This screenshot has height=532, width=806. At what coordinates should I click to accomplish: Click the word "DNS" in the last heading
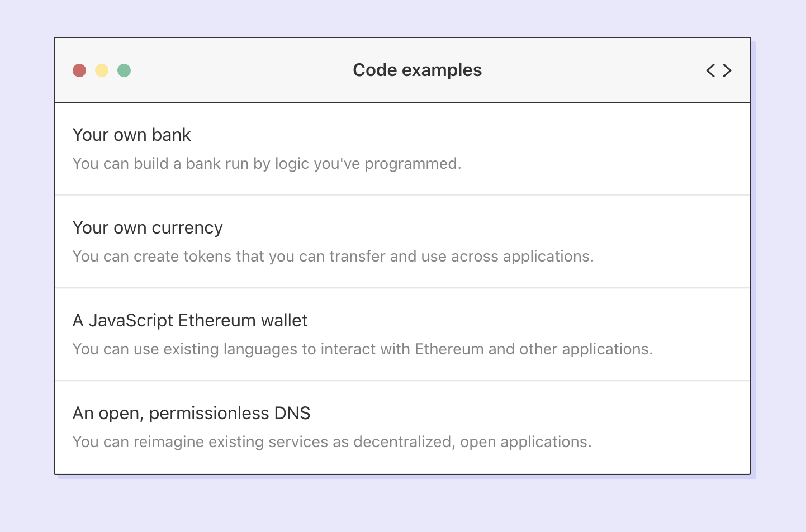[292, 414]
